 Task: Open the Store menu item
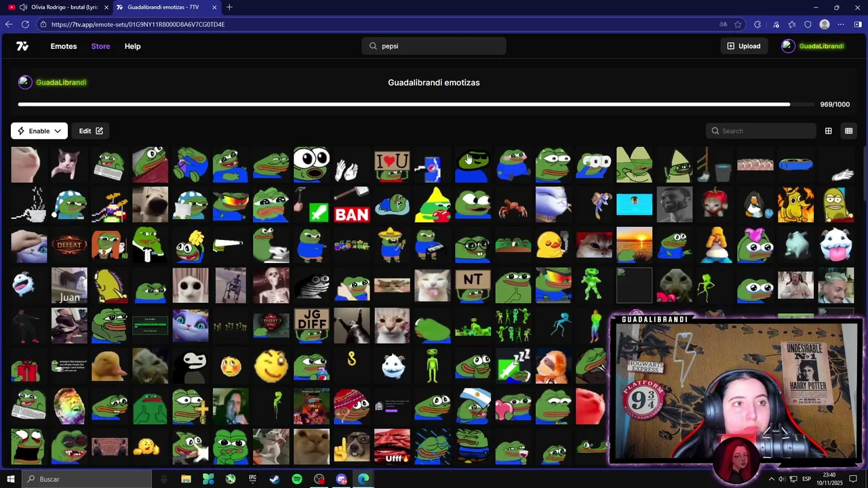pyautogui.click(x=100, y=46)
